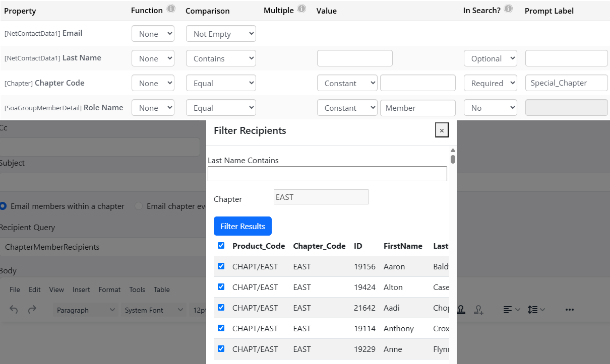This screenshot has height=364, width=610.
Task: Click the three-dots more toolbar icon
Action: click(570, 310)
